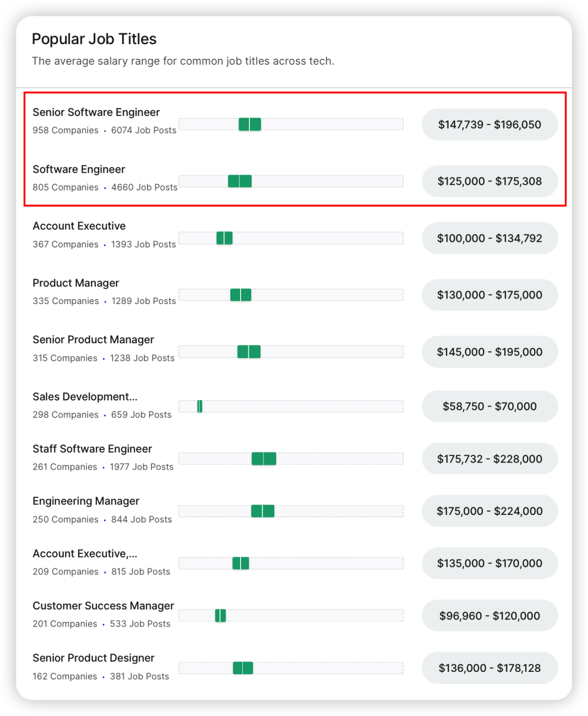Viewport: 588px width, 716px height.
Task: Click the $125,000 - $175,308 salary pill
Action: (489, 181)
